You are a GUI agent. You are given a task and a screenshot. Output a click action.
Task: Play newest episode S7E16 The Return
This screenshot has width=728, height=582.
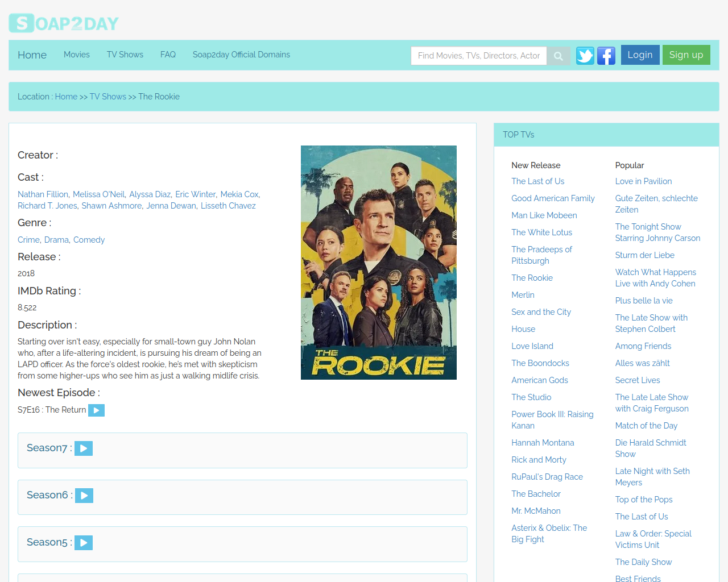pos(96,410)
